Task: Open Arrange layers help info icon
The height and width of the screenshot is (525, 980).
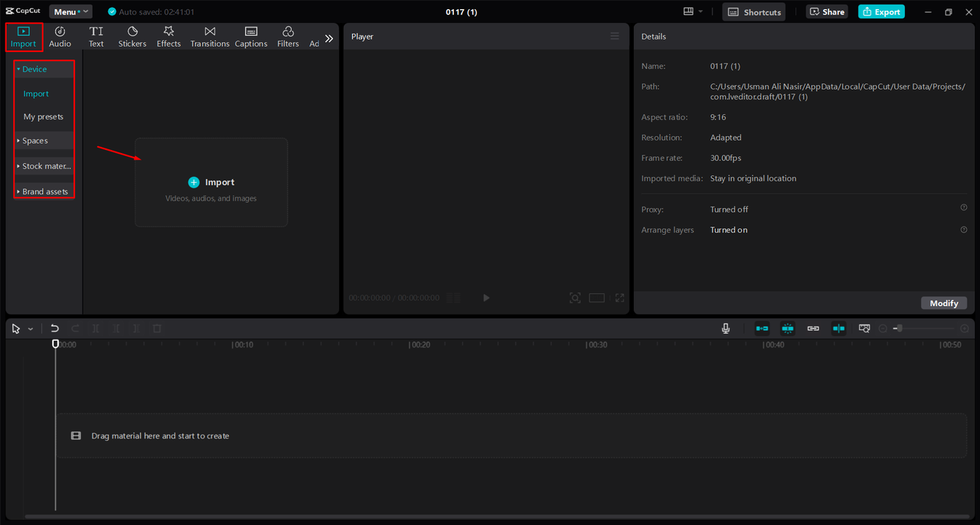Action: coord(964,230)
